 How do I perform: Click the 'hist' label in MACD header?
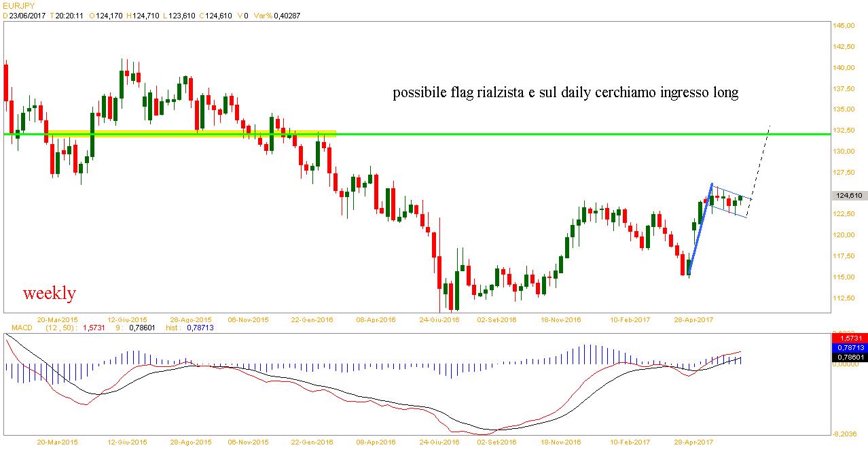[173, 328]
